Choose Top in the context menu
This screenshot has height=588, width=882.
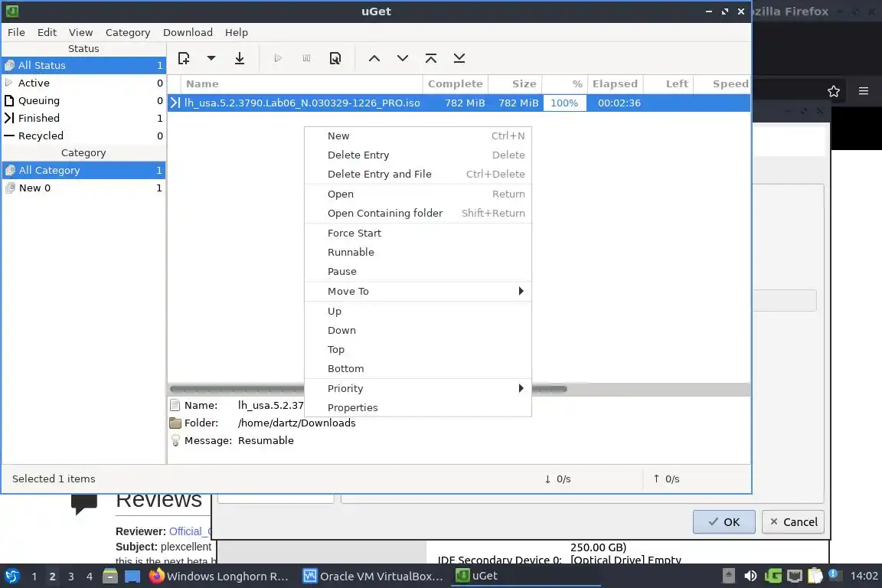418,349
